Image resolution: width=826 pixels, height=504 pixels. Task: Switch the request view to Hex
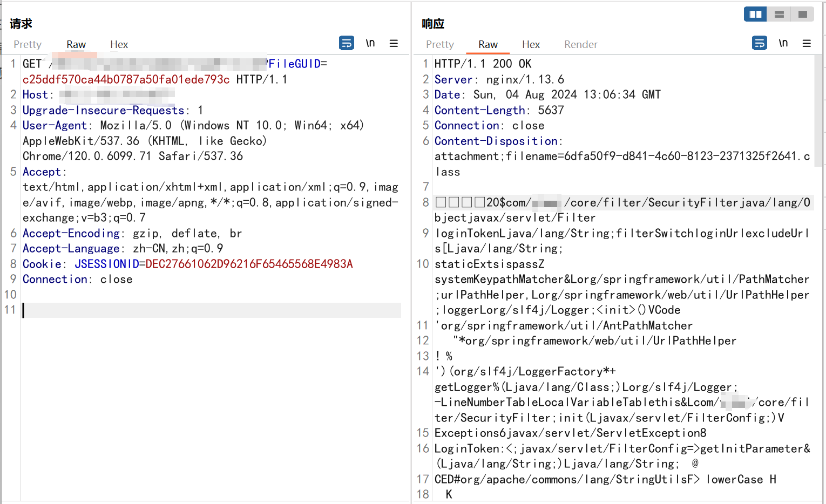(x=119, y=44)
